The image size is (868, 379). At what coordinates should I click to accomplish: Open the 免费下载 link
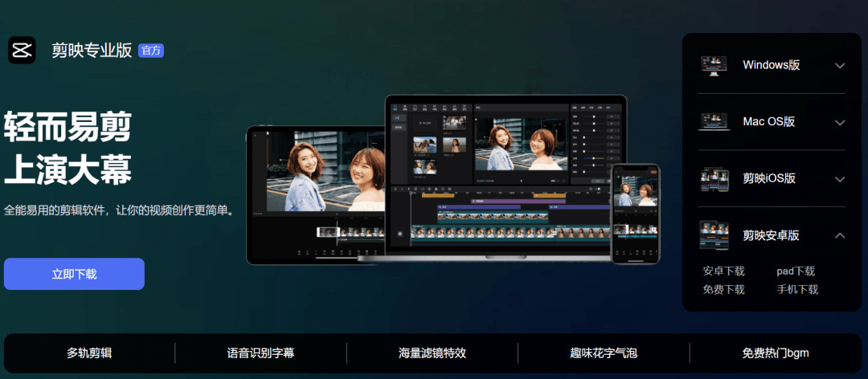pos(723,289)
